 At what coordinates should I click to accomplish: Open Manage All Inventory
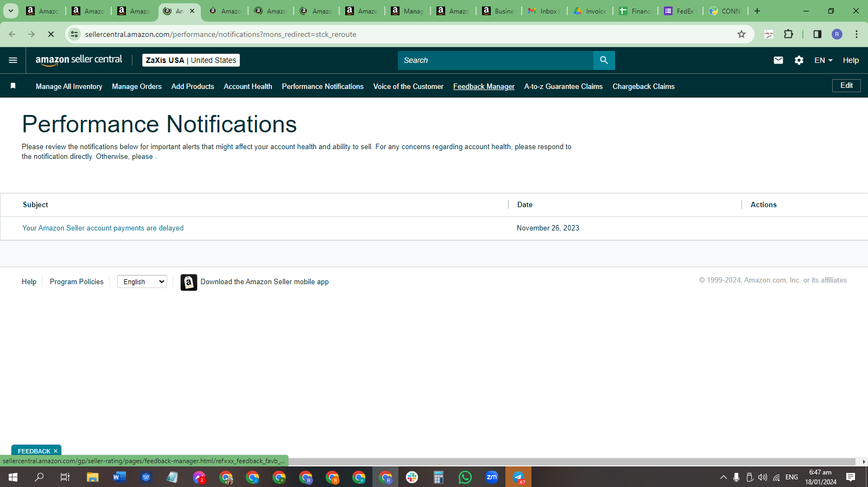pyautogui.click(x=69, y=86)
